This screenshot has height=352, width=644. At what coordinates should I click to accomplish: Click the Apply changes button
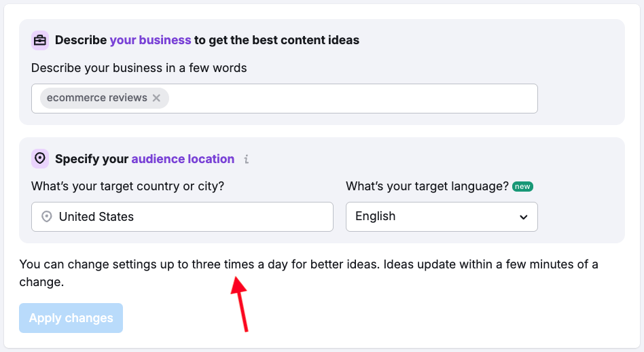point(71,318)
